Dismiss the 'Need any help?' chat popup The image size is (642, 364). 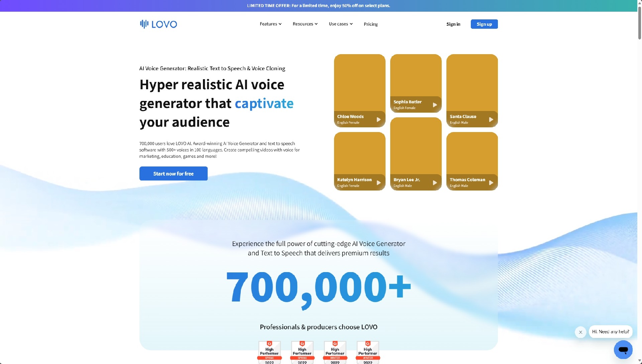pos(580,332)
